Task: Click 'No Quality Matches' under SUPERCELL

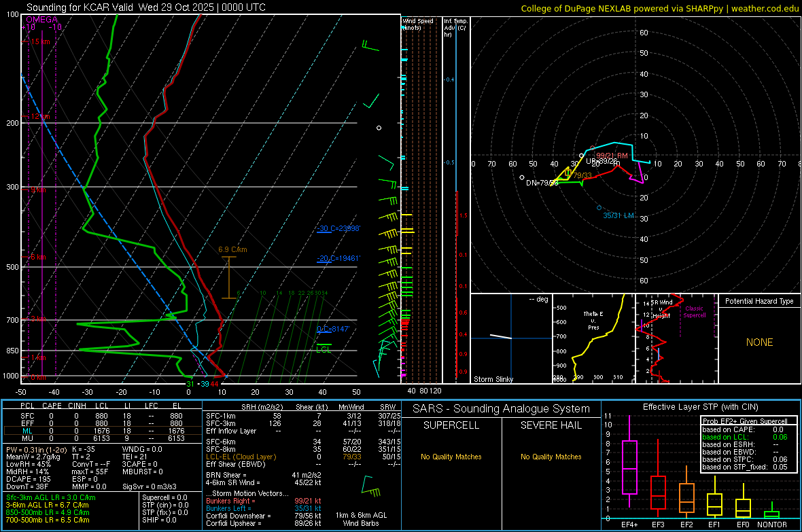Action: click(x=451, y=457)
